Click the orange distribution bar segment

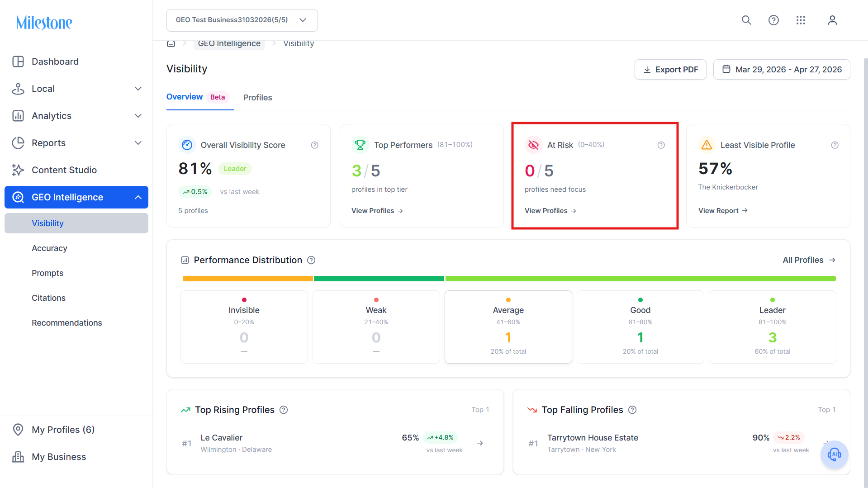coord(248,279)
